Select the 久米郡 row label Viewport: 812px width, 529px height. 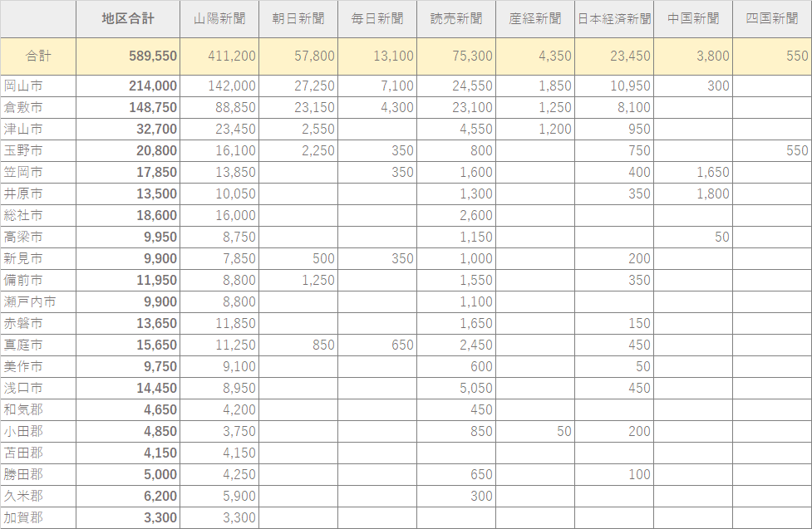point(38,496)
